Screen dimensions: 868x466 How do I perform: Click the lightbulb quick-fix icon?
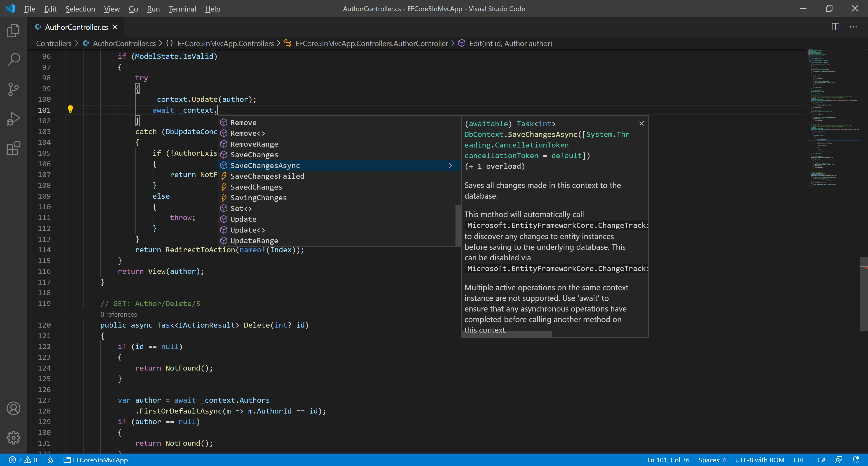pyautogui.click(x=70, y=109)
